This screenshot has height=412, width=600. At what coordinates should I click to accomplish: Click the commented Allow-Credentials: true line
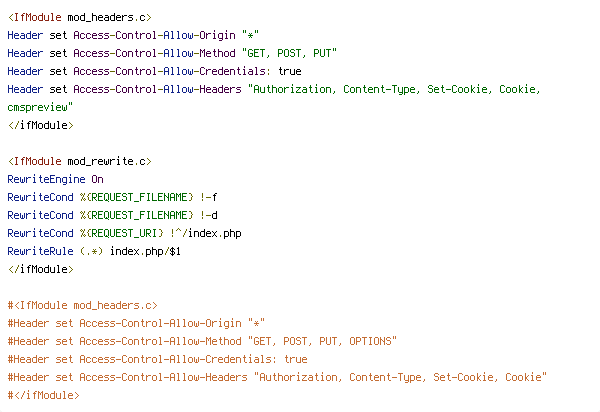(158, 359)
